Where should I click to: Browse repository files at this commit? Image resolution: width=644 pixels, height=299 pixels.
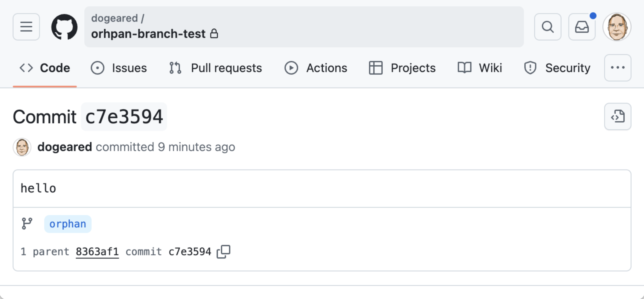pyautogui.click(x=618, y=116)
